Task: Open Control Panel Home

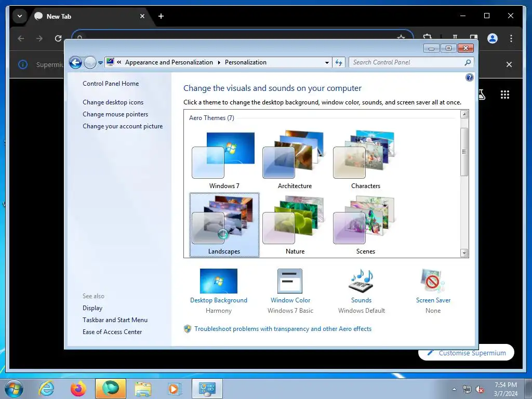Action: point(111,84)
